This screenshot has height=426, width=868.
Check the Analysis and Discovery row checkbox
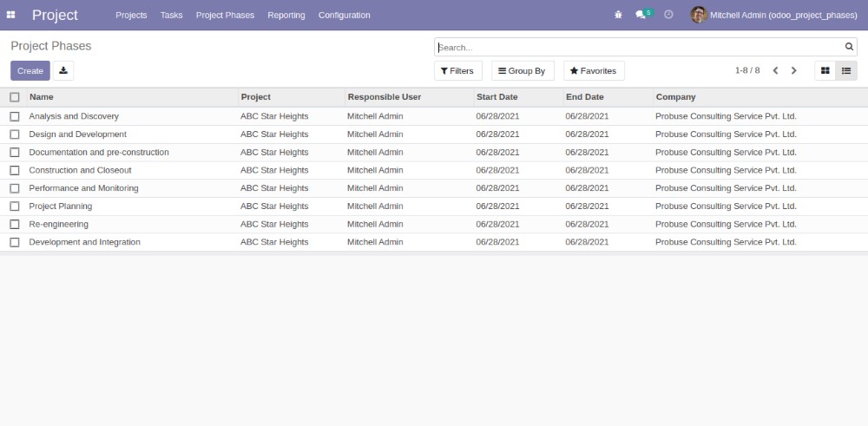[x=15, y=116]
